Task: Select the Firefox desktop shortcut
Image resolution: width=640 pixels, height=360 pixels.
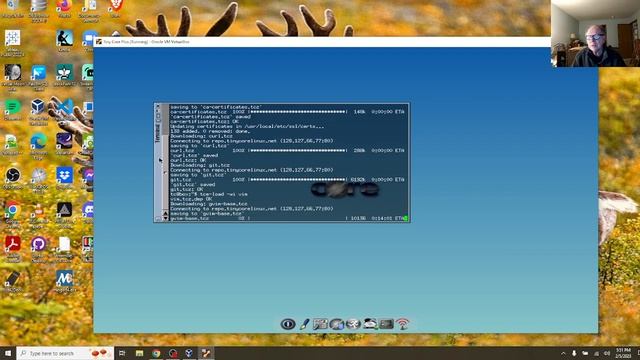Action: click(64, 6)
